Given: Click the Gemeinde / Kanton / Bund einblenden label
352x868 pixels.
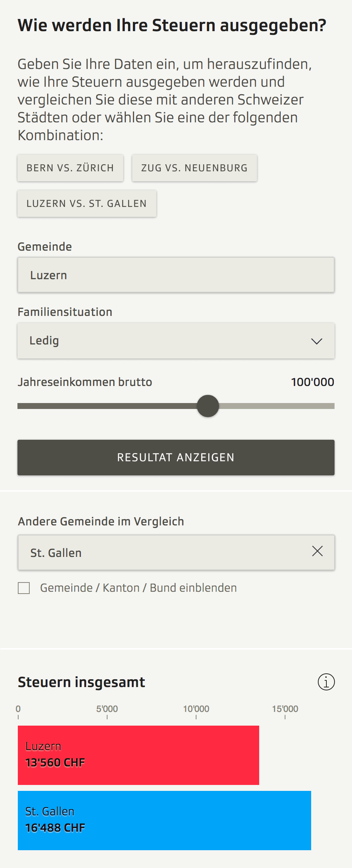Looking at the screenshot, I should 138,588.
